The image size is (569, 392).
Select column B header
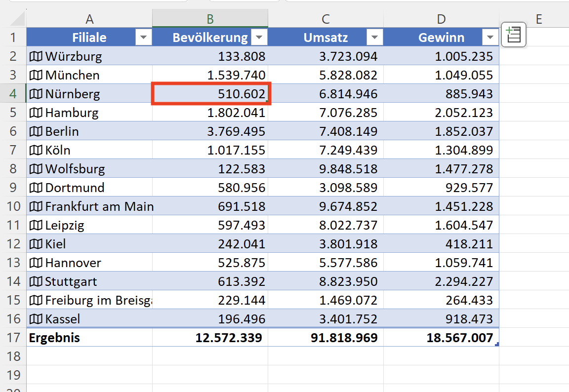coord(210,18)
